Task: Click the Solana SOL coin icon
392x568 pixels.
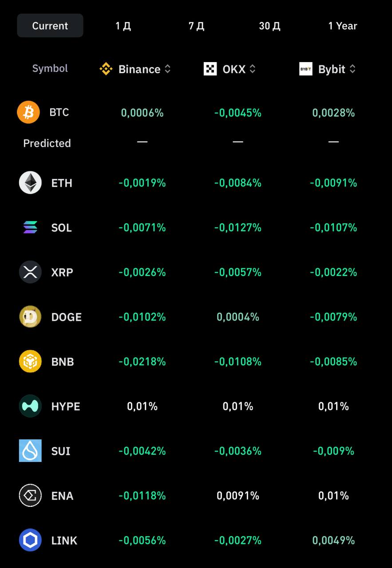Action: (30, 228)
